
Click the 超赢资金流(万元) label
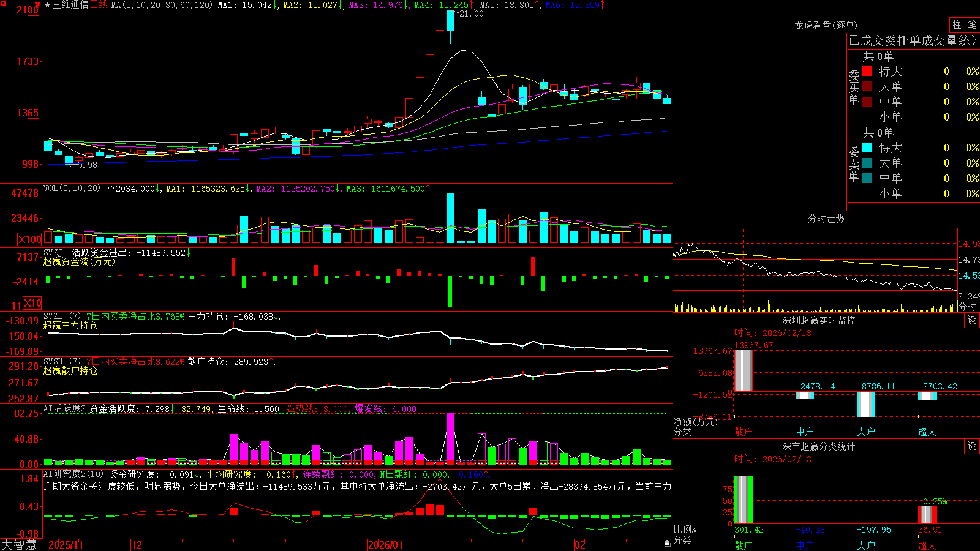click(79, 262)
